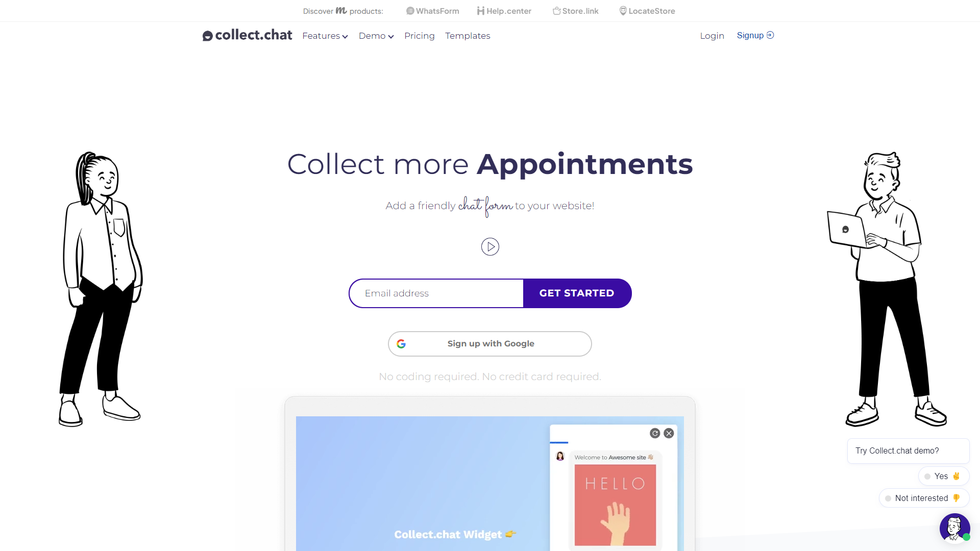The image size is (980, 551).
Task: Click the LocateStore product icon
Action: tap(622, 11)
